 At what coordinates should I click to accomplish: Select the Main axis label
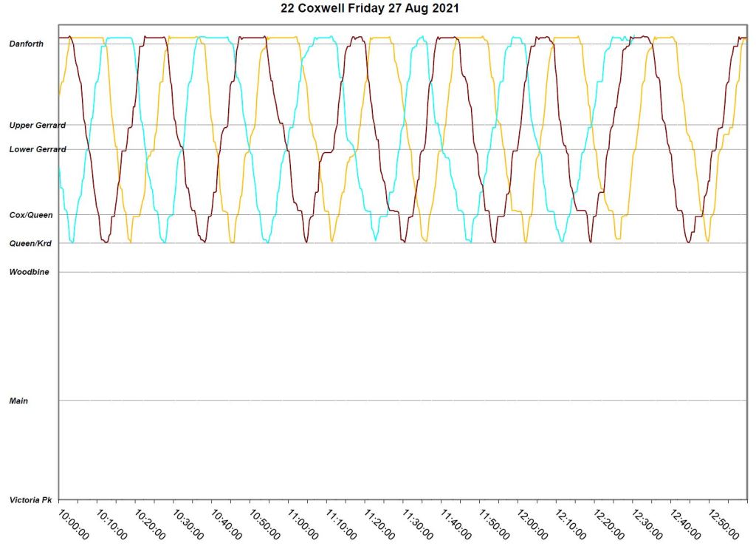pyautogui.click(x=18, y=401)
